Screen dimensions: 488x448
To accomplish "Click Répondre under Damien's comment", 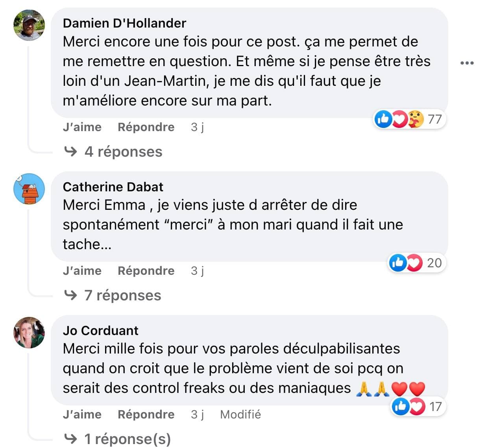I will (146, 127).
